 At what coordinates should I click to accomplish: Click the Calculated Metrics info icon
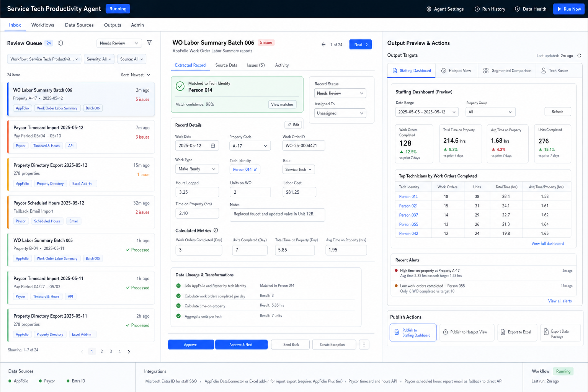click(x=216, y=230)
